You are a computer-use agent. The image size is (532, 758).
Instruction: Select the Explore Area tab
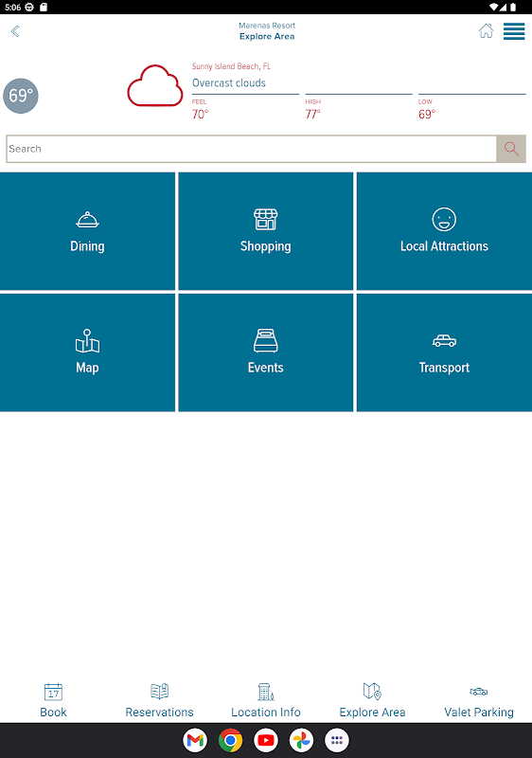pos(372,700)
